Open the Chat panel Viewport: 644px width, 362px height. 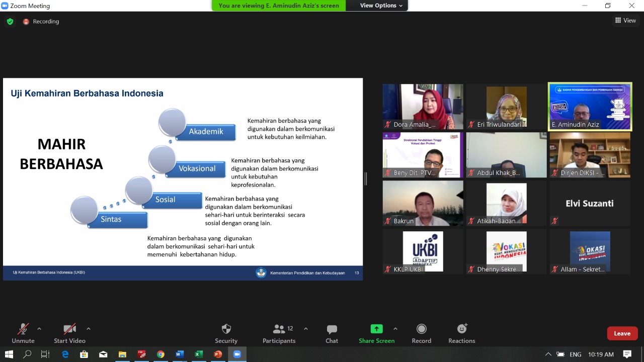point(332,329)
